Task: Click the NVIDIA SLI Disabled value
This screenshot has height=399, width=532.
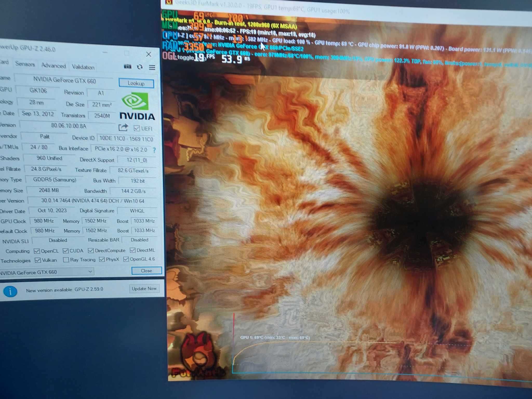Action: [x=58, y=240]
